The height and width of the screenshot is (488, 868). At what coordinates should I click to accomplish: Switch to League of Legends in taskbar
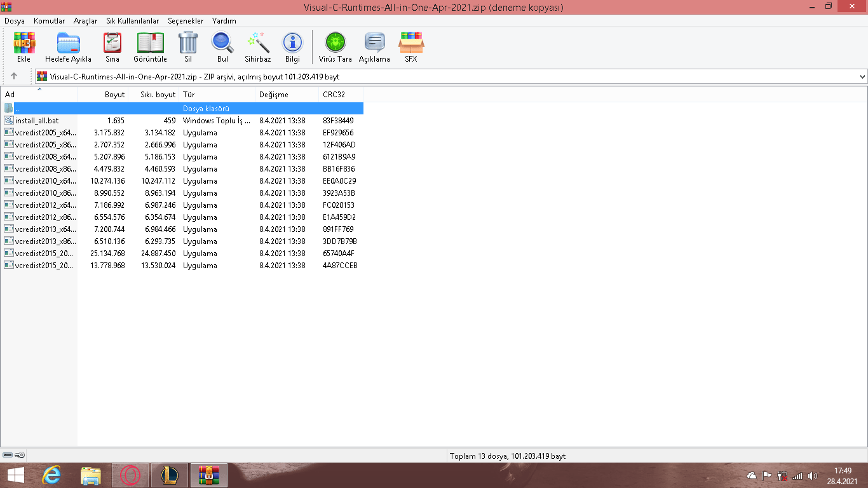coord(170,475)
